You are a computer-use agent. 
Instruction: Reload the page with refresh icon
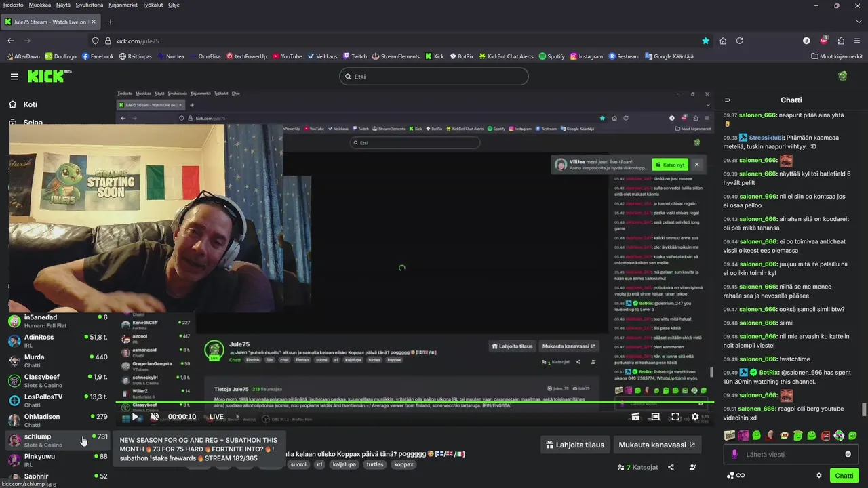(740, 41)
